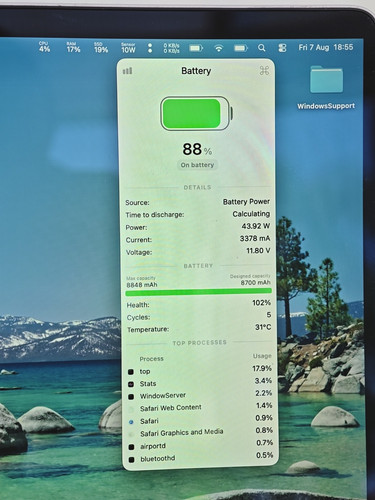375x500 pixels.
Task: Select the WindowServer process row
Action: coord(200,395)
